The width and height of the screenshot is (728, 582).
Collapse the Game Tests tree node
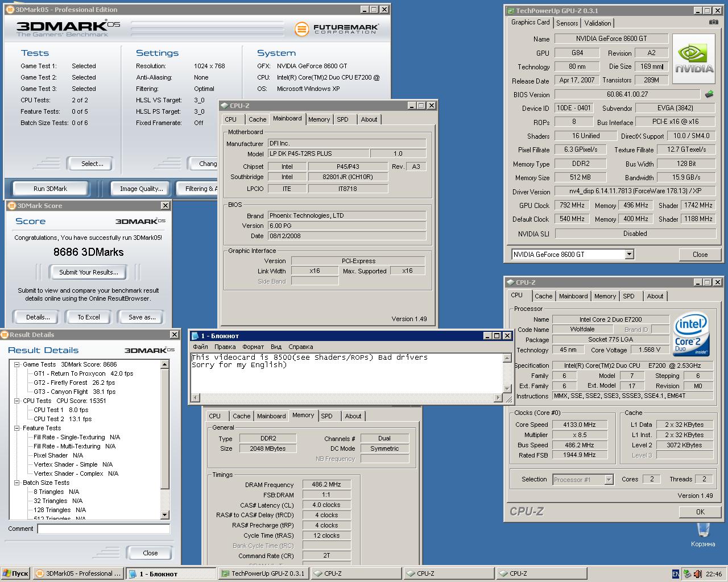[x=17, y=364]
